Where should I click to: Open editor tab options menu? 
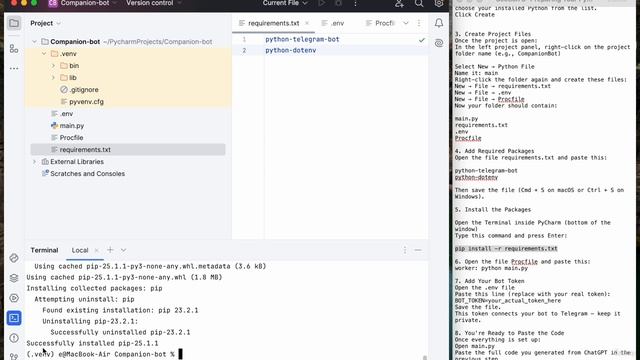point(419,23)
